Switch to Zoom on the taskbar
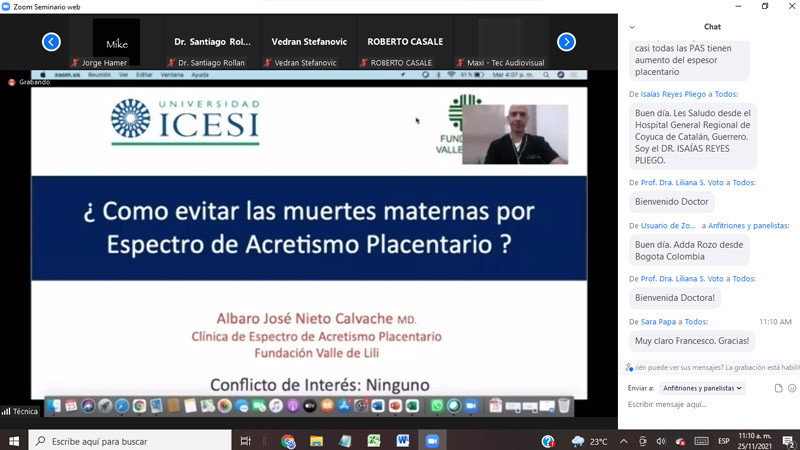This screenshot has height=450, width=800. (432, 441)
